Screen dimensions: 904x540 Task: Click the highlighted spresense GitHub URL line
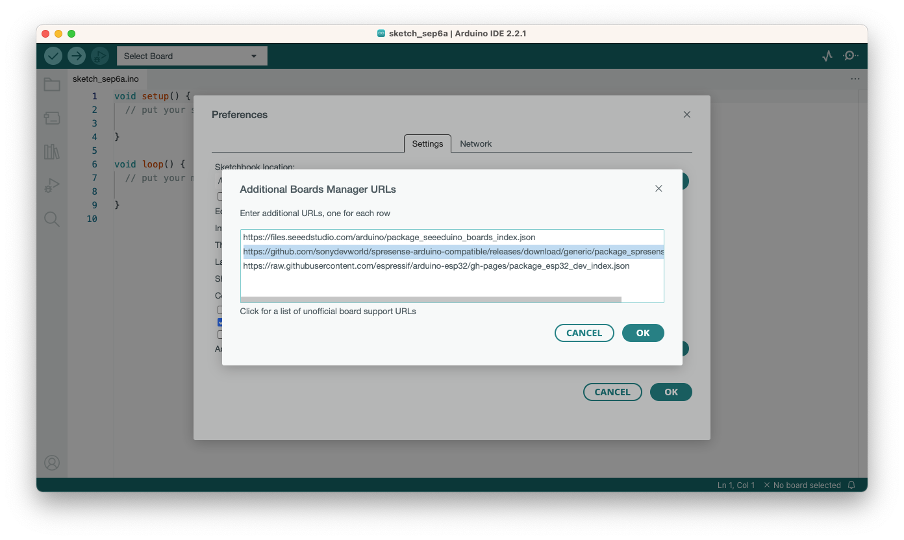coord(453,252)
